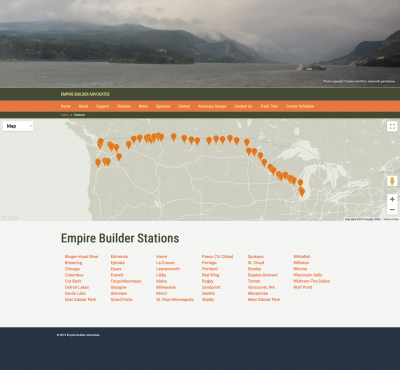Zoom in the map with plus button

pyautogui.click(x=392, y=199)
